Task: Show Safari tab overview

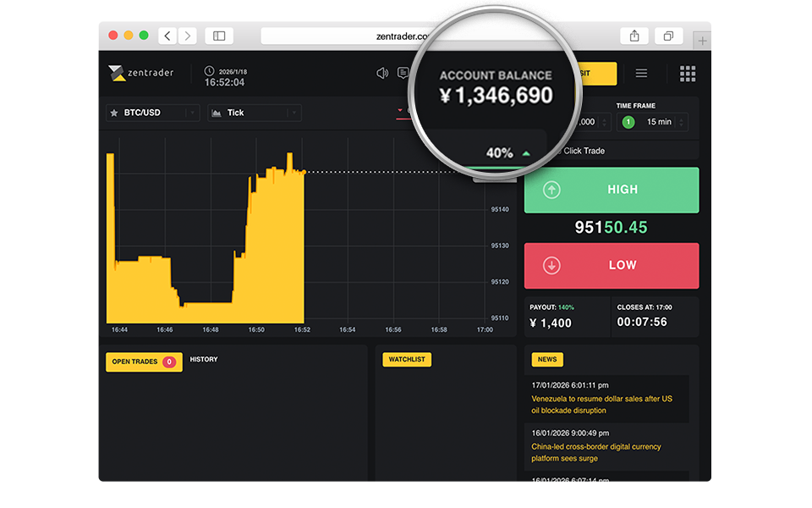Action: pyautogui.click(x=668, y=36)
